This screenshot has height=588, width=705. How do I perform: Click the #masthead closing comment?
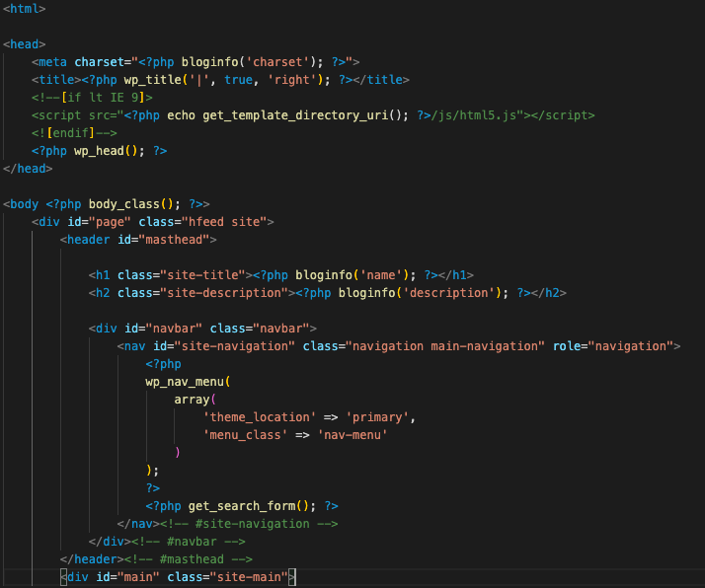coord(189,559)
